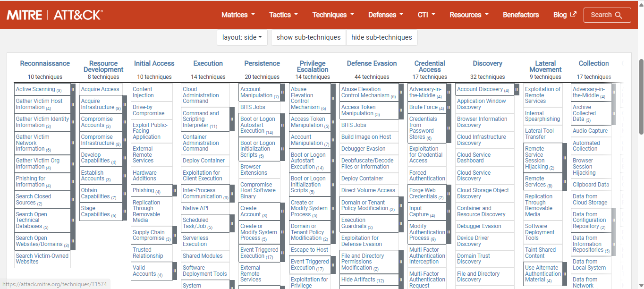Open the Resource Development tactic heading
Viewport: 644px width, 289px height.
pos(103,67)
